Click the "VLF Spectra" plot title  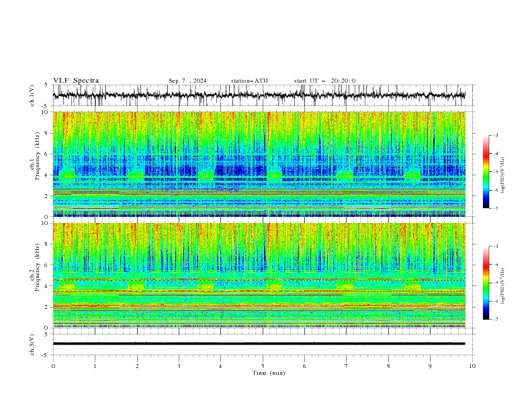pos(76,81)
